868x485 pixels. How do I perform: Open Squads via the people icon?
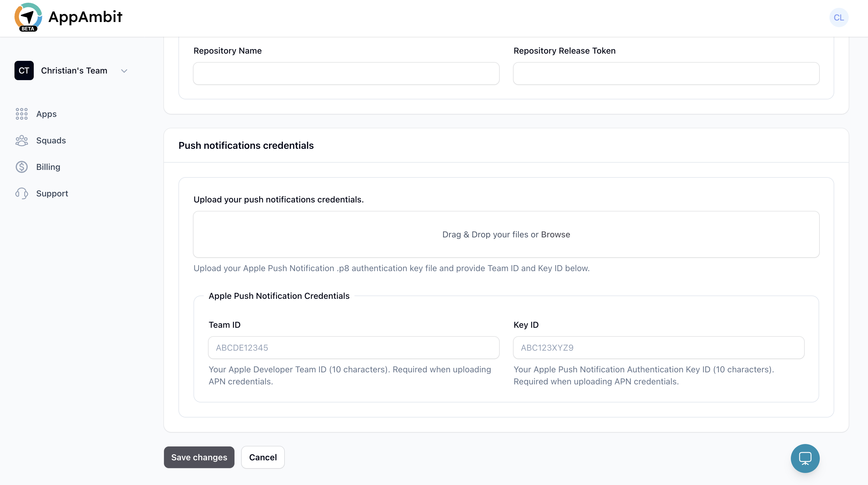[22, 140]
